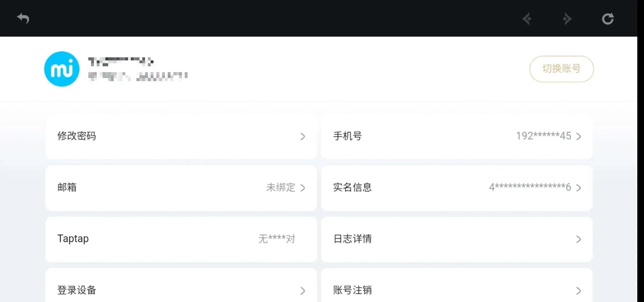Click the browser-back navigation arrow icon
Viewport: 644px width, 302px height.
[527, 19]
